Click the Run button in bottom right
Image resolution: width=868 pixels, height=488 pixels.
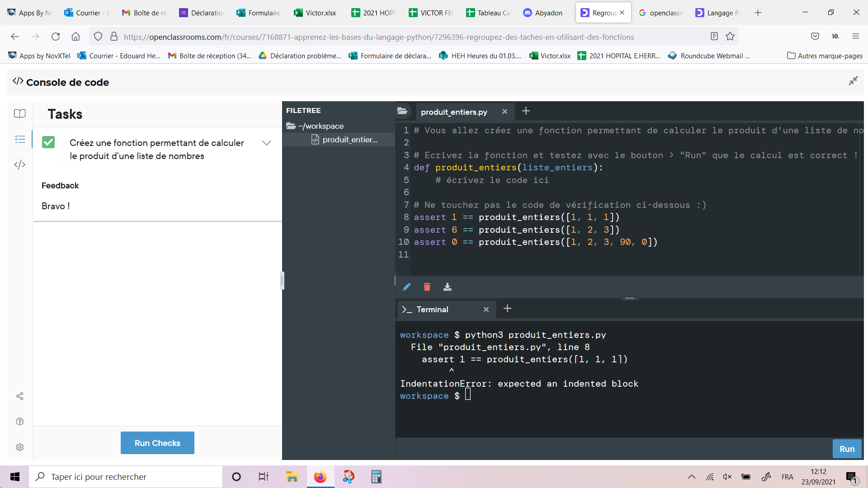pos(847,448)
